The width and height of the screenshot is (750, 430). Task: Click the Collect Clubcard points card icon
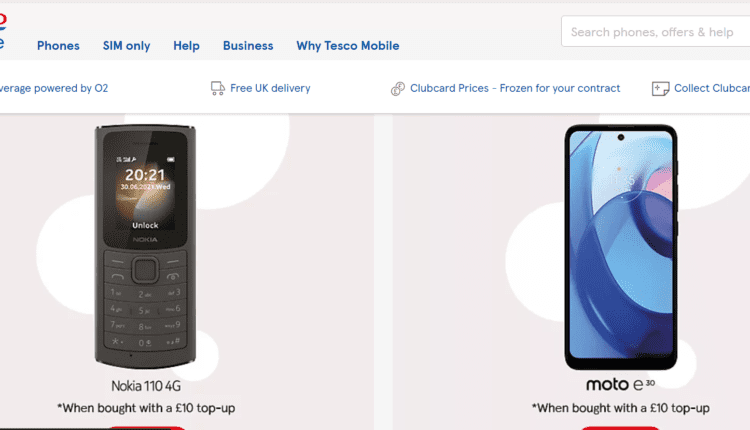660,88
